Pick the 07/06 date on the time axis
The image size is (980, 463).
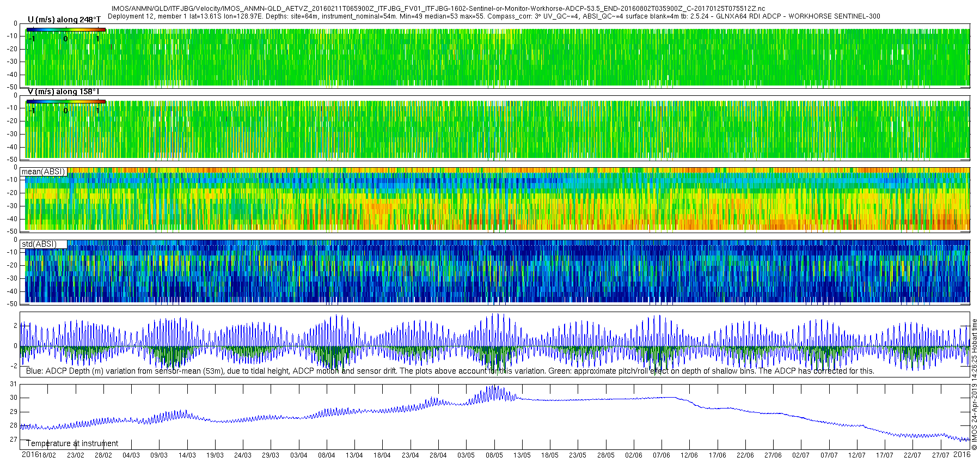click(x=661, y=455)
